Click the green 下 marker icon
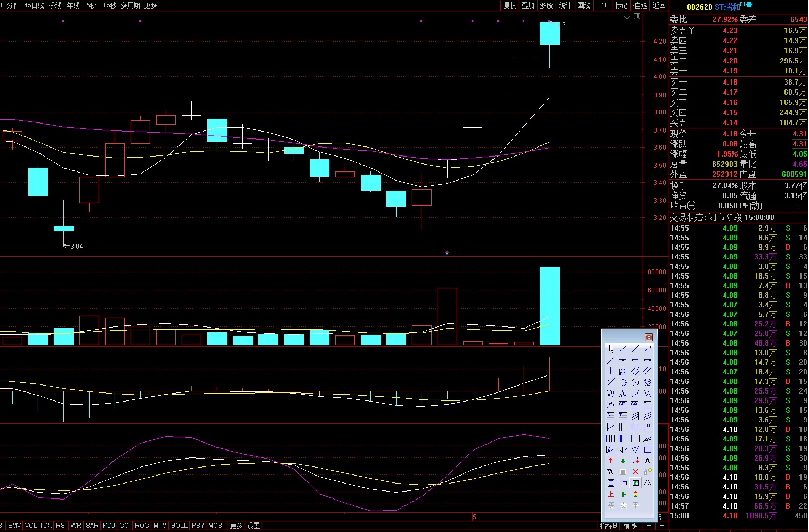The width and height of the screenshot is (809, 532). 623,494
